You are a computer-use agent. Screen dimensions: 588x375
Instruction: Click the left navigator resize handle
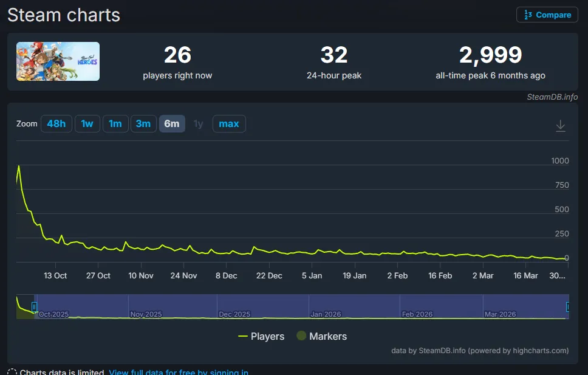[x=35, y=307]
